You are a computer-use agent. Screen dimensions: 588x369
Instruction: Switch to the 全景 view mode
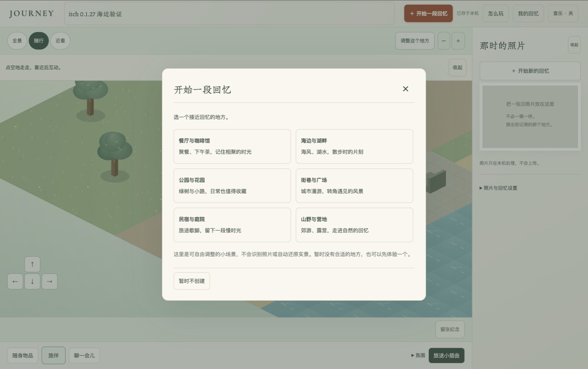click(x=17, y=41)
